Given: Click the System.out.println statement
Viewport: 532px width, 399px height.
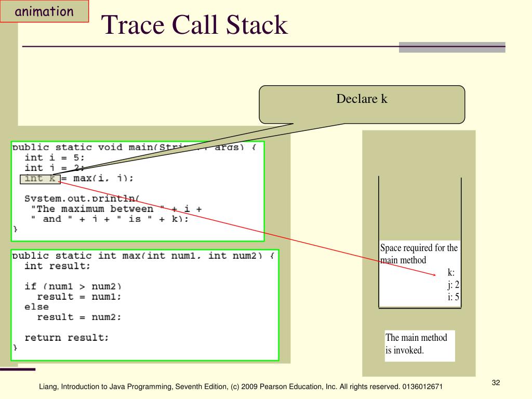Looking at the screenshot, I should (82, 198).
